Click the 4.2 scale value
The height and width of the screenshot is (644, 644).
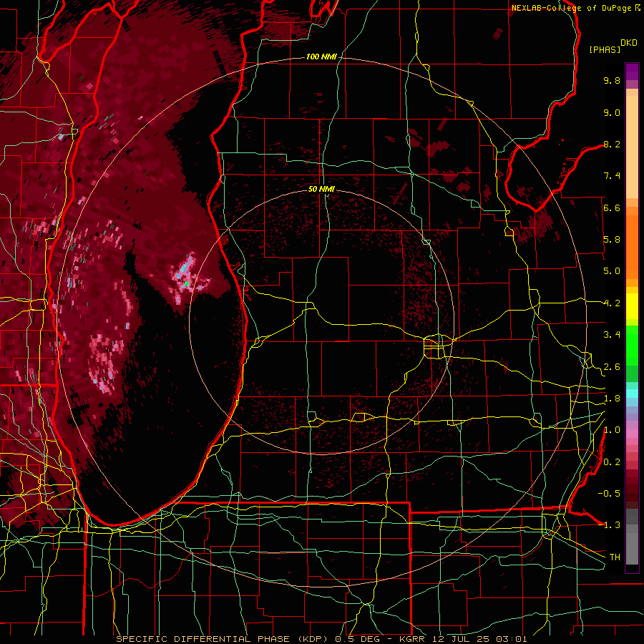(x=612, y=303)
